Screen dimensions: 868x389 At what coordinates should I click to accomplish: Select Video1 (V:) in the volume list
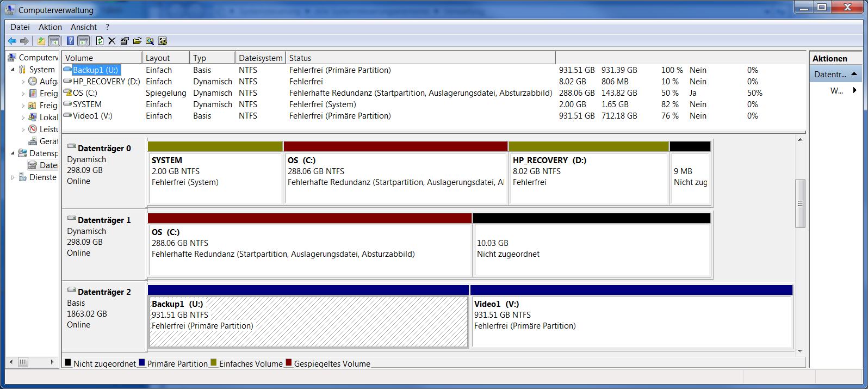(x=92, y=115)
